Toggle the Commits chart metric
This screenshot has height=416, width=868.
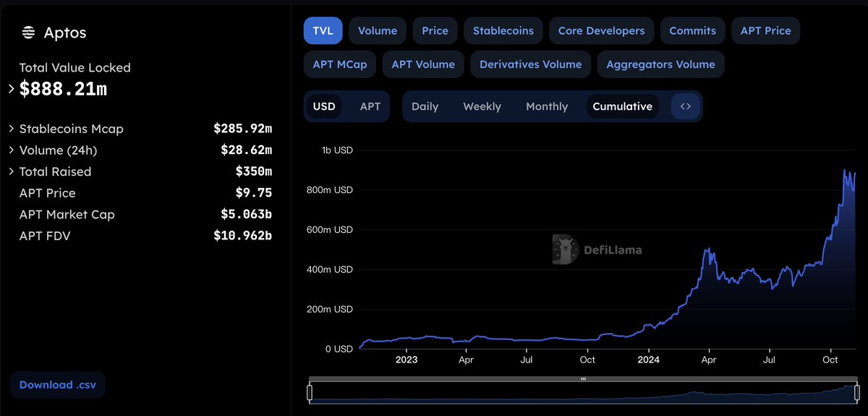pos(693,30)
